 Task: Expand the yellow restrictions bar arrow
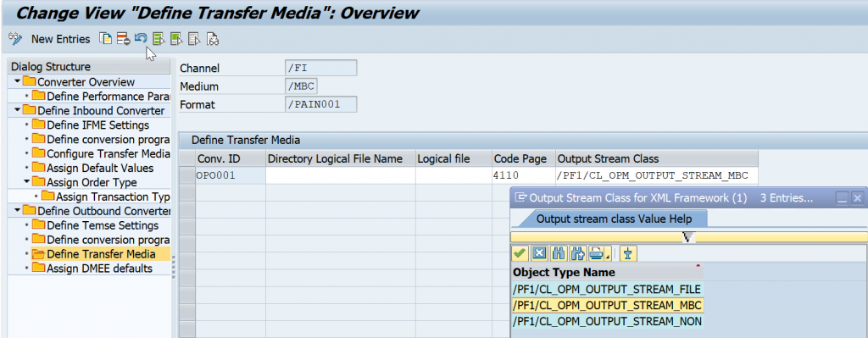pos(688,237)
